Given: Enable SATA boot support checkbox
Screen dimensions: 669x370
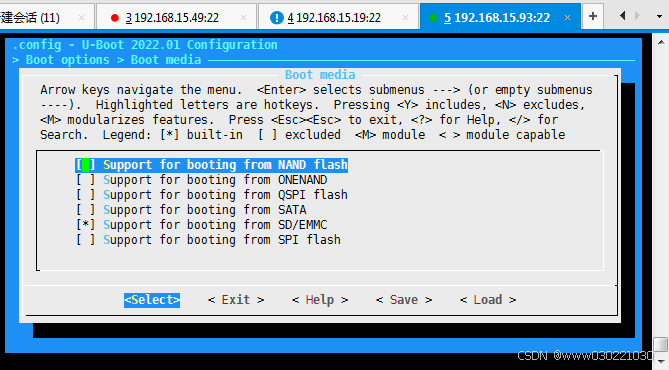Looking at the screenshot, I should pyautogui.click(x=85, y=210).
